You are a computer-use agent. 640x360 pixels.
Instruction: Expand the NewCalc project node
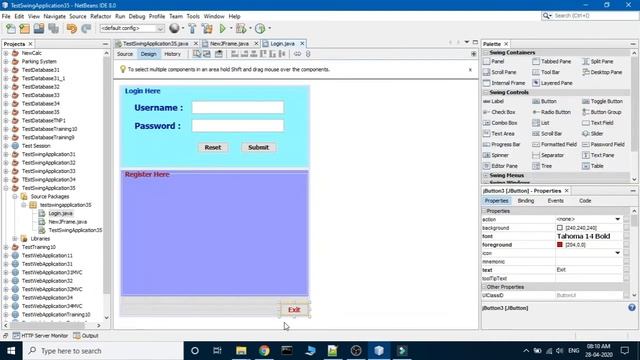point(6,53)
